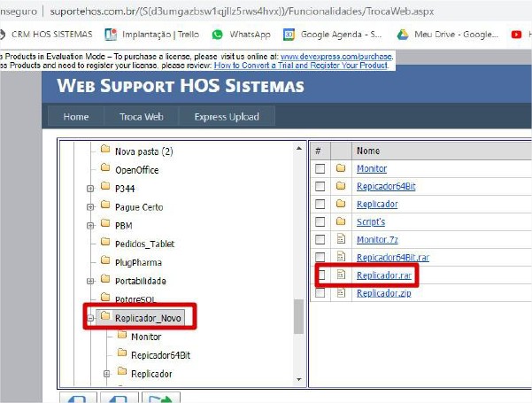The height and width of the screenshot is (403, 532).
Task: Tick the checkbox for Repicador64Bit folder
Action: point(320,186)
